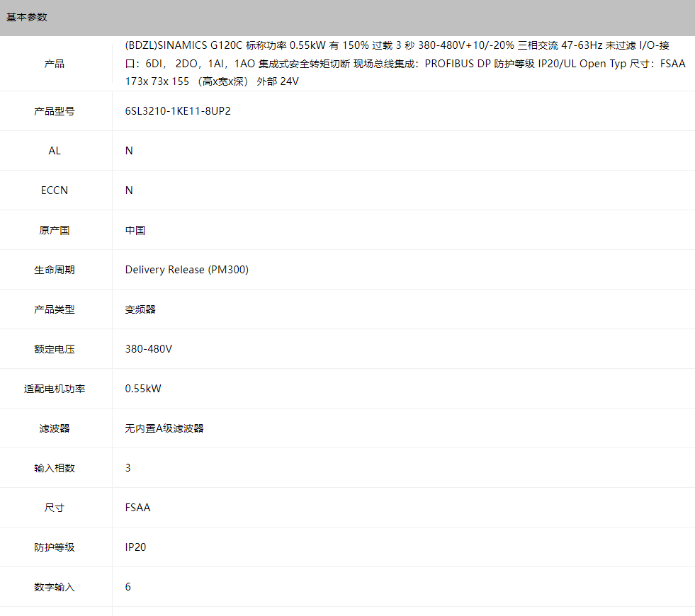Select the value 6 for 数字输入
This screenshot has width=695, height=616.
128,587
